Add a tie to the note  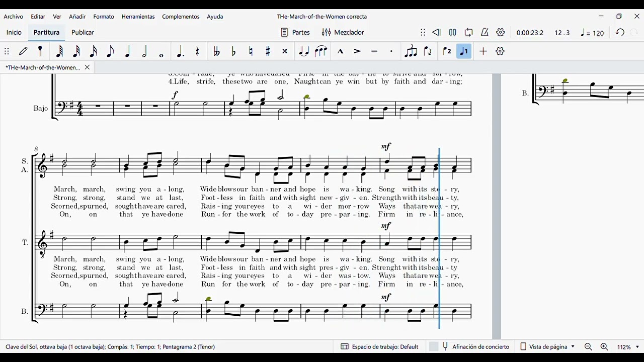pyautogui.click(x=304, y=51)
